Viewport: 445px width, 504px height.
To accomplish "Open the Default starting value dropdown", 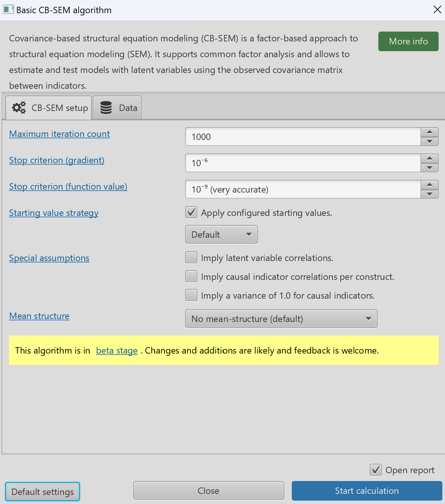I will 221,234.
